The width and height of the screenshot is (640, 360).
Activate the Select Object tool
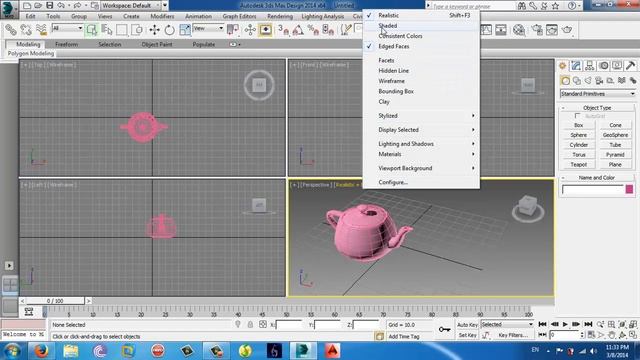tap(91, 30)
